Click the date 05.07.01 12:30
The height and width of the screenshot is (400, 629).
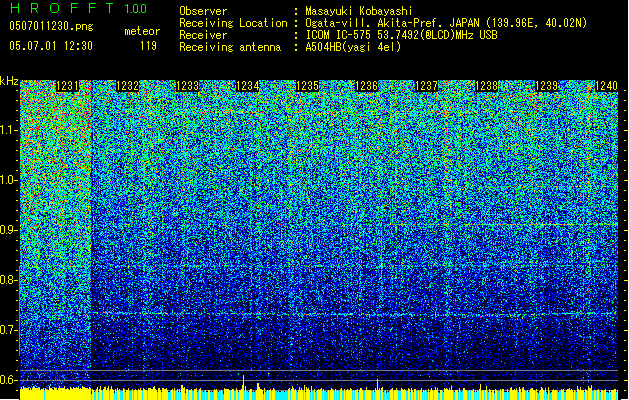click(51, 45)
